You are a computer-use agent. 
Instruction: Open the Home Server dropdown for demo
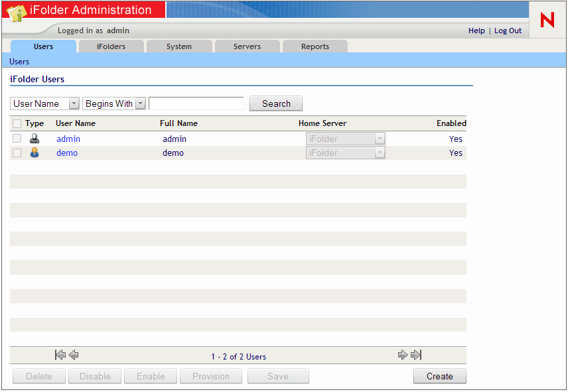pos(345,153)
